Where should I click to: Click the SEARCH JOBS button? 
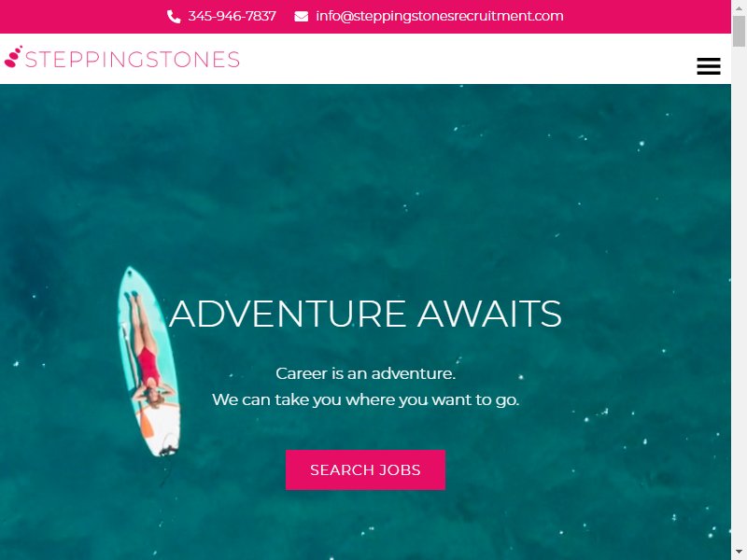pos(365,469)
